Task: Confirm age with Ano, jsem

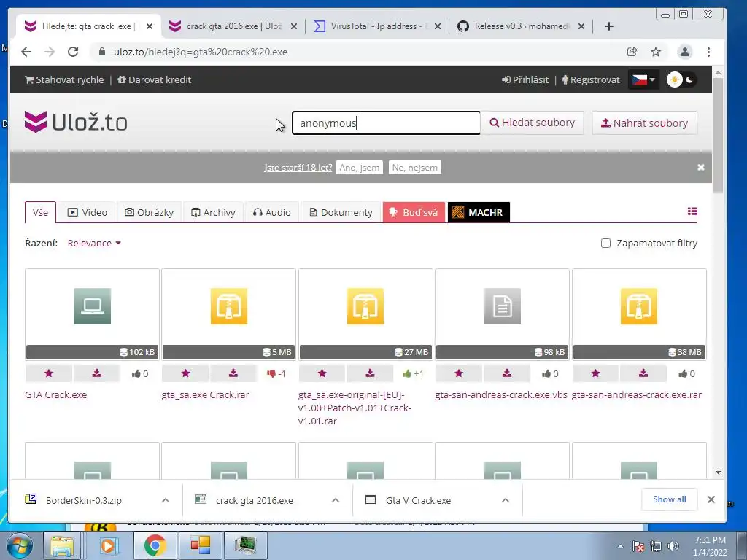Action: 359,168
